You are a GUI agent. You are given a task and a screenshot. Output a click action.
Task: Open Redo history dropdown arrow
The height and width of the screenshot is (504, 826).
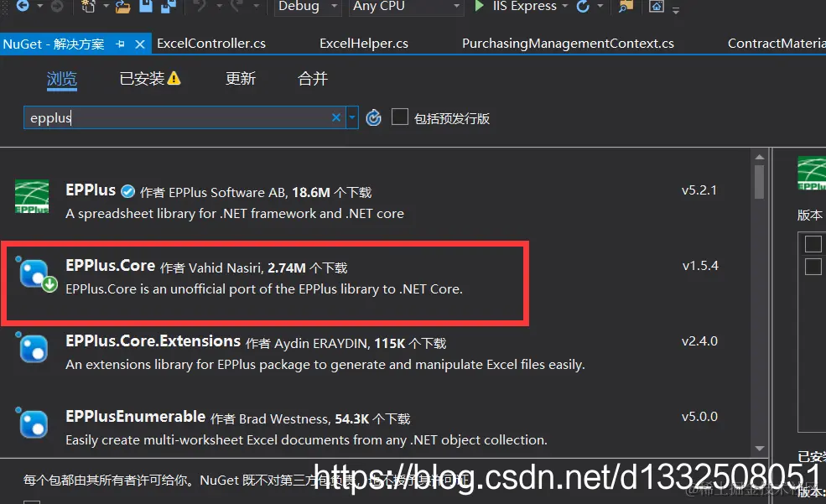pyautogui.click(x=256, y=7)
